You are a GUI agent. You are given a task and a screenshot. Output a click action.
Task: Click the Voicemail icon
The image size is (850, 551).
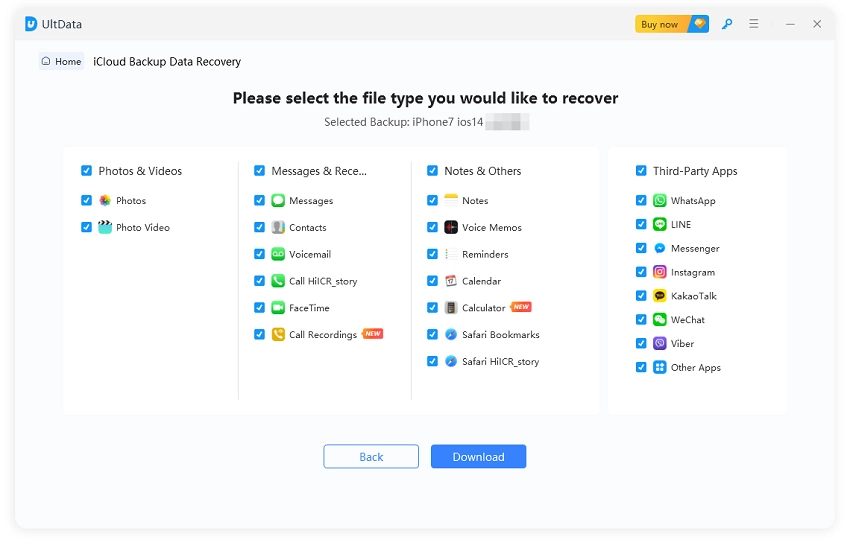(x=278, y=254)
